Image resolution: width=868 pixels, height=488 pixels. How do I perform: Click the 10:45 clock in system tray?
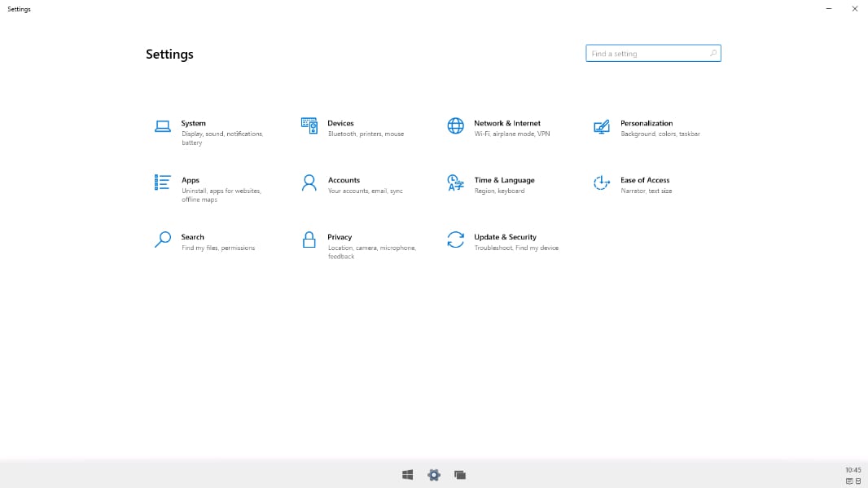click(853, 470)
